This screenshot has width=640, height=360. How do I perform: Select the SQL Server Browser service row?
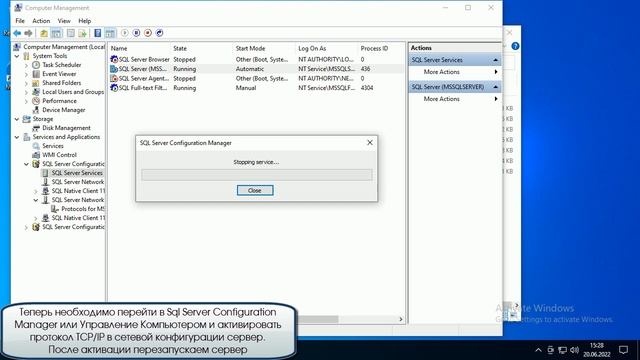(x=256, y=60)
